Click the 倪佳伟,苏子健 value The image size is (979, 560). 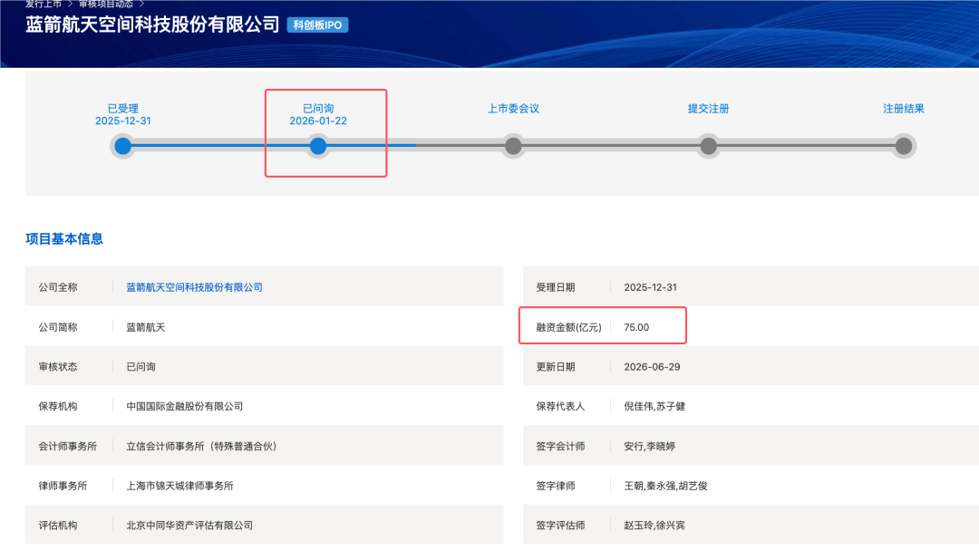pyautogui.click(x=654, y=407)
